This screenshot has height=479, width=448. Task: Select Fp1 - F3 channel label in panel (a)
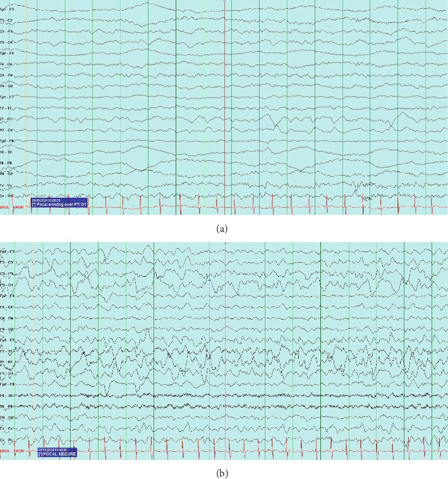click(x=8, y=9)
